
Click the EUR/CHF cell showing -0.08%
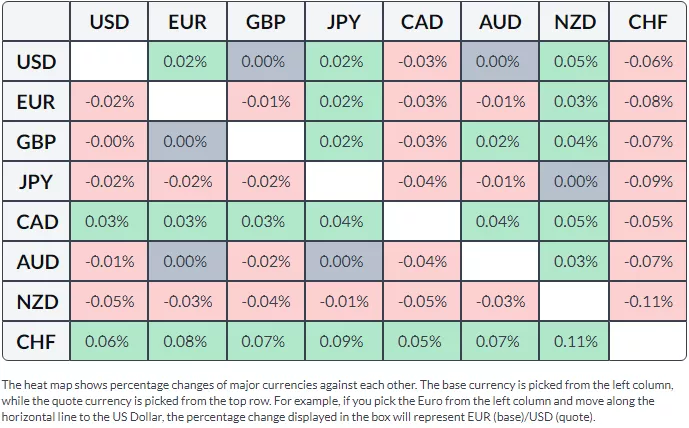[648, 101]
